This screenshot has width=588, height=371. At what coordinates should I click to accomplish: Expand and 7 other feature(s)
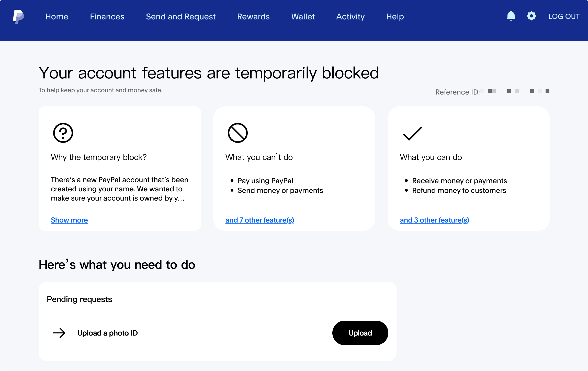point(260,220)
